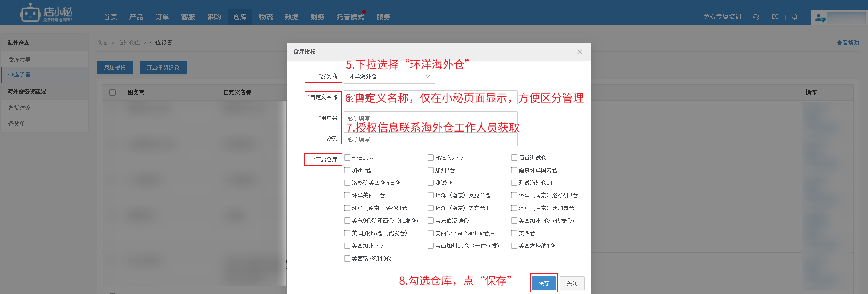Image resolution: width=868 pixels, height=294 pixels.
Task: Open the help book icon
Action: coord(775,17)
